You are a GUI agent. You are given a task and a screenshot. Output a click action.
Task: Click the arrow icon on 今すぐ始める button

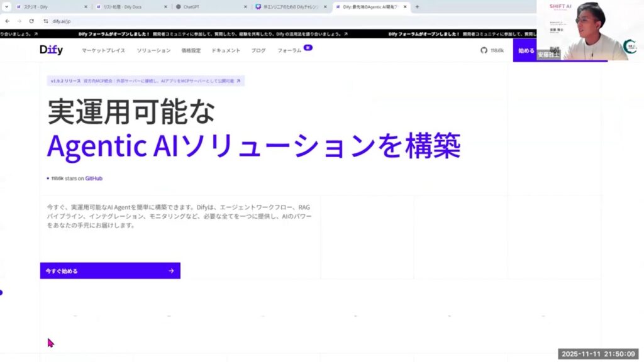pos(171,271)
